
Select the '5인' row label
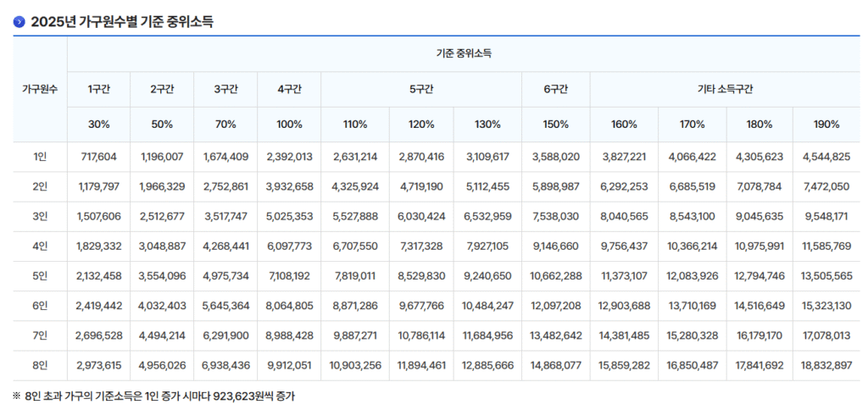(x=40, y=276)
